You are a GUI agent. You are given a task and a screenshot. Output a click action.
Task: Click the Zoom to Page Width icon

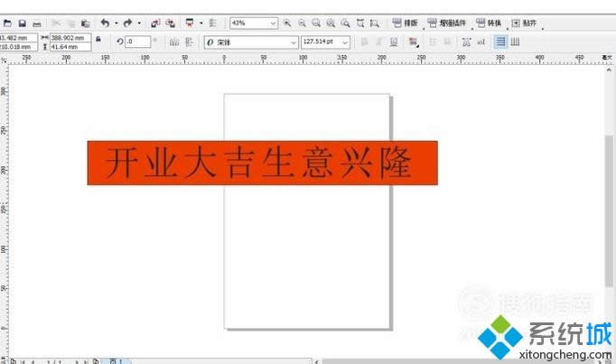(x=360, y=23)
